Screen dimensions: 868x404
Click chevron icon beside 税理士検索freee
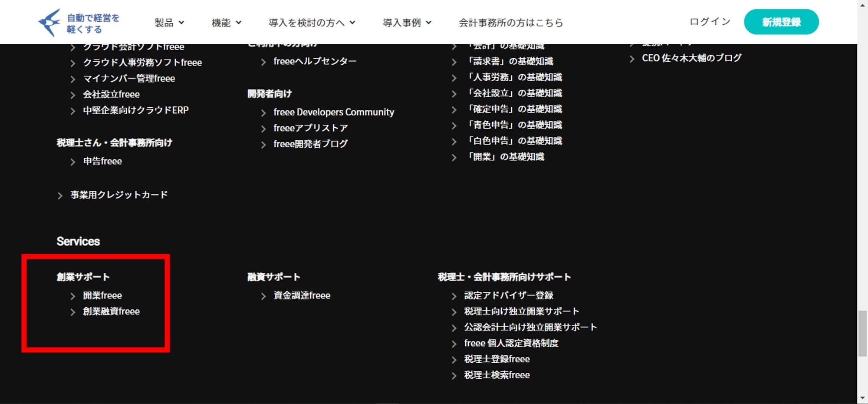[454, 376]
